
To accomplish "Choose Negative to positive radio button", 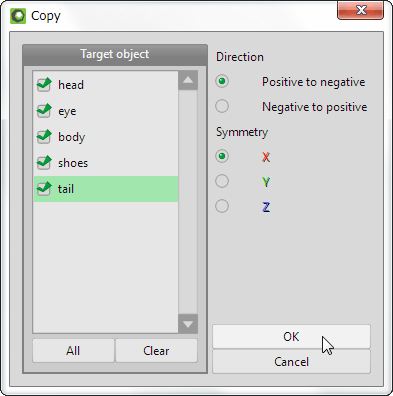I will point(222,106).
